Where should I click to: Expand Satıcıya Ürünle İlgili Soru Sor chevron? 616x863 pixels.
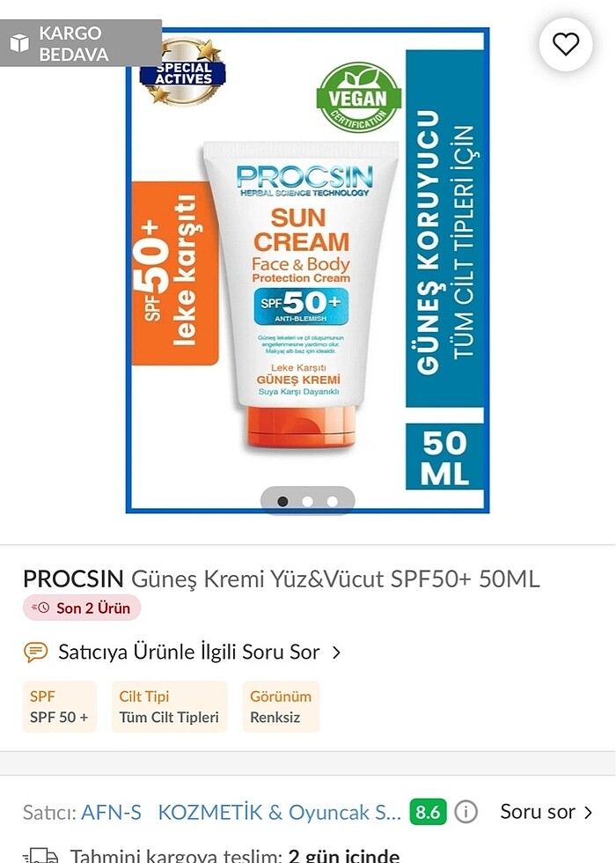tap(336, 653)
